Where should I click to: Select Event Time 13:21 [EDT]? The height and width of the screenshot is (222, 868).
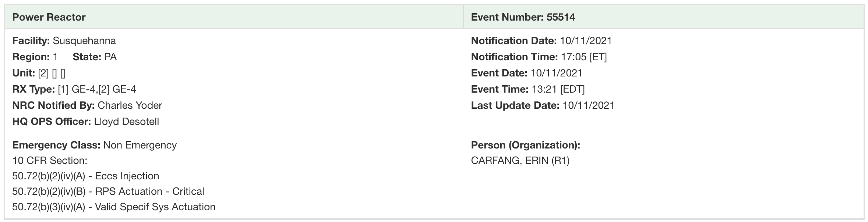[x=528, y=89]
